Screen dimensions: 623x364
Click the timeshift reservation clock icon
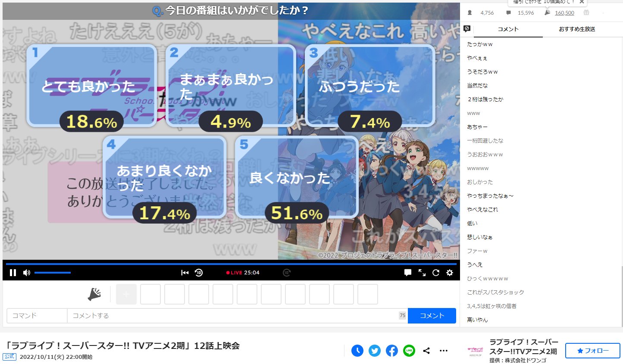(x=357, y=351)
